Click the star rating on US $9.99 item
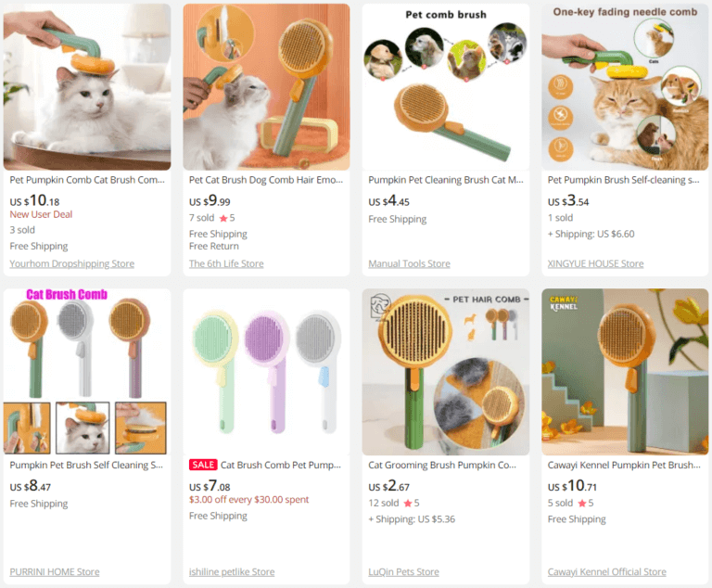This screenshot has width=712, height=588. click(227, 218)
